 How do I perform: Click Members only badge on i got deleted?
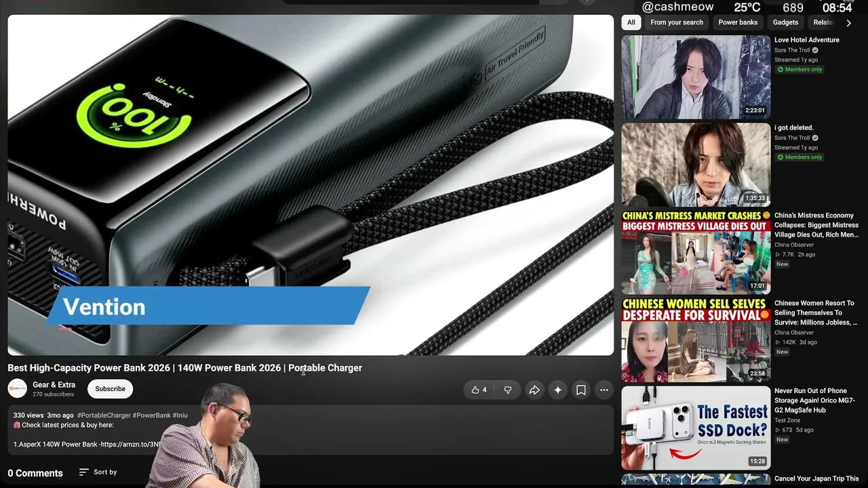800,157
